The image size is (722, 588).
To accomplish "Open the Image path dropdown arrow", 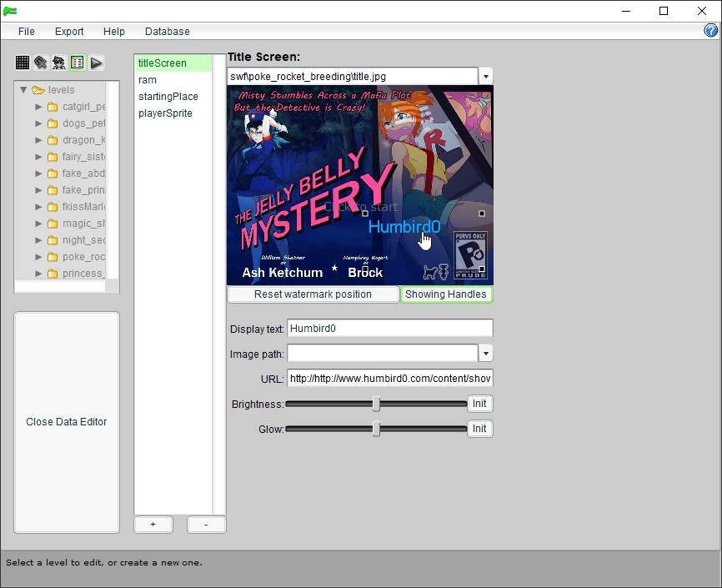I will coord(485,354).
